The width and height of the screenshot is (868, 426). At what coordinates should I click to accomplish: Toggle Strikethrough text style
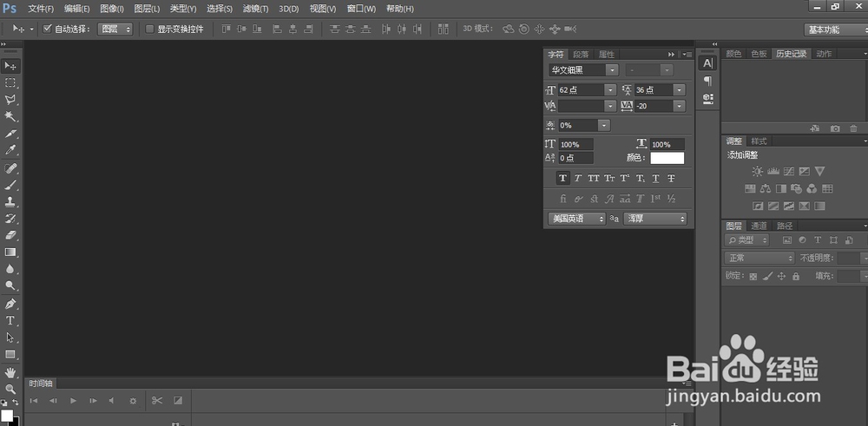point(671,178)
